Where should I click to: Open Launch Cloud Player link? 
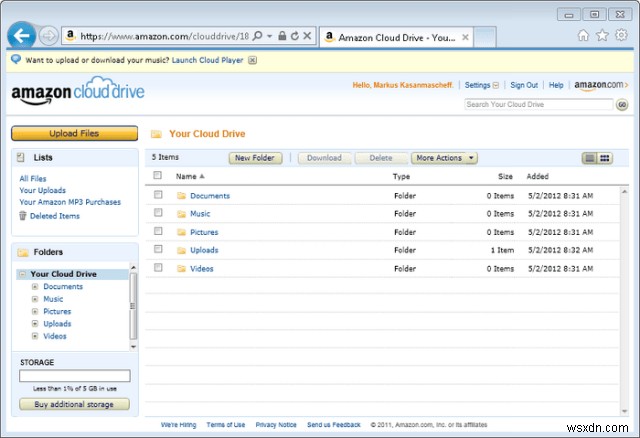click(207, 60)
